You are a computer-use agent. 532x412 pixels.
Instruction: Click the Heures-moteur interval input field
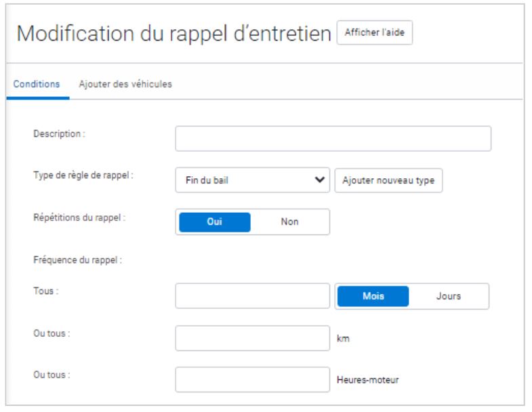252,379
